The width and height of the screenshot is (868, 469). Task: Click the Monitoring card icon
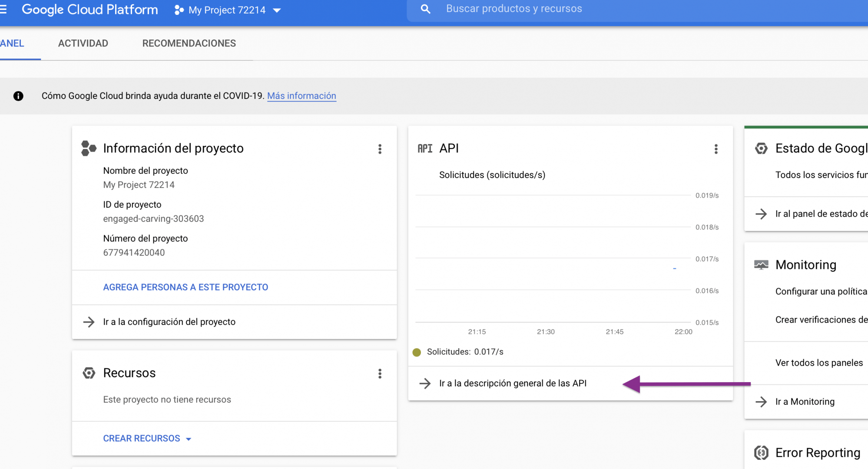(x=761, y=265)
